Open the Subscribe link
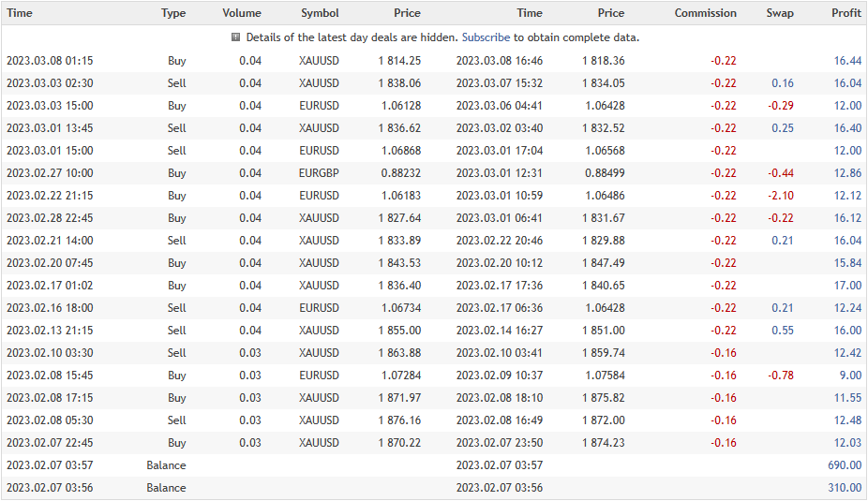Screen dimensions: 868x501 486,37
